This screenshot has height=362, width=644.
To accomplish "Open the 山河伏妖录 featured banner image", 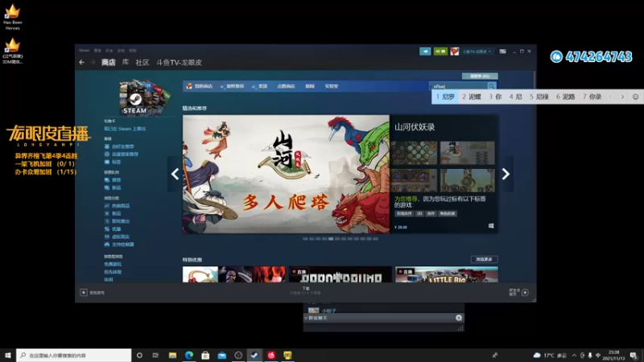I will [x=286, y=174].
